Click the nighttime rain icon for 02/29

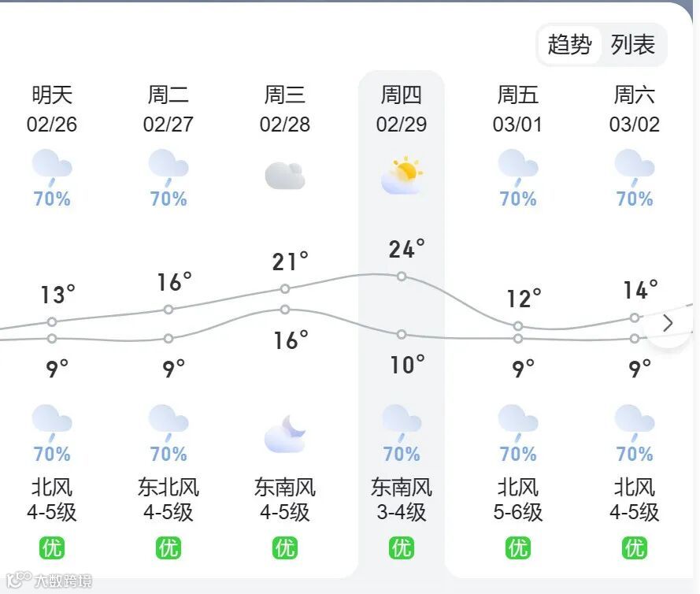click(402, 421)
